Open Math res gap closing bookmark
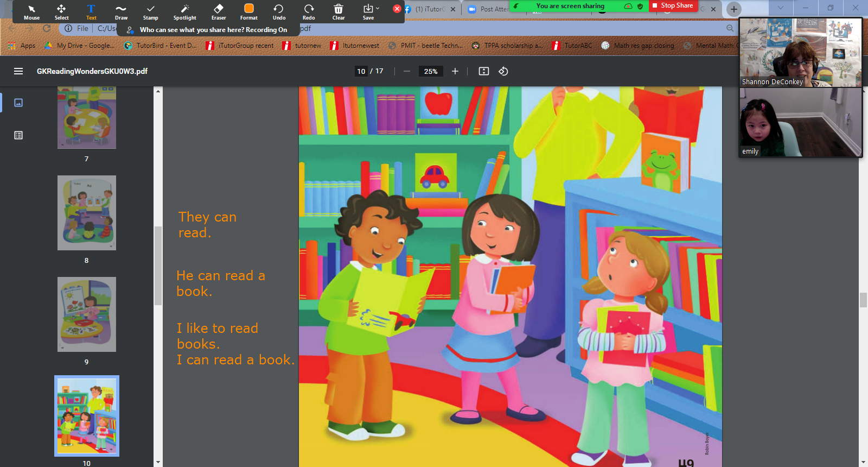The height and width of the screenshot is (467, 868). click(638, 46)
